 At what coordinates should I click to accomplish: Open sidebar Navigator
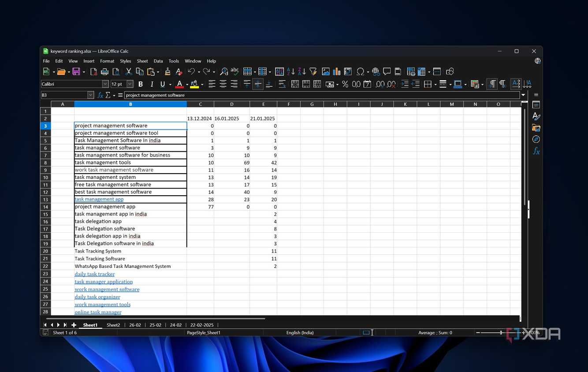536,139
